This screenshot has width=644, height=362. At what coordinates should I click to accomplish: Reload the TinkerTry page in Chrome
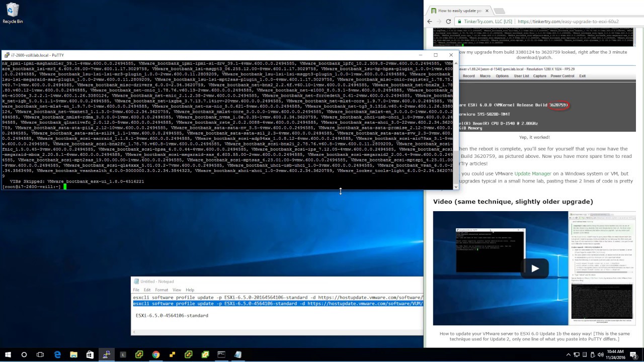[448, 22]
